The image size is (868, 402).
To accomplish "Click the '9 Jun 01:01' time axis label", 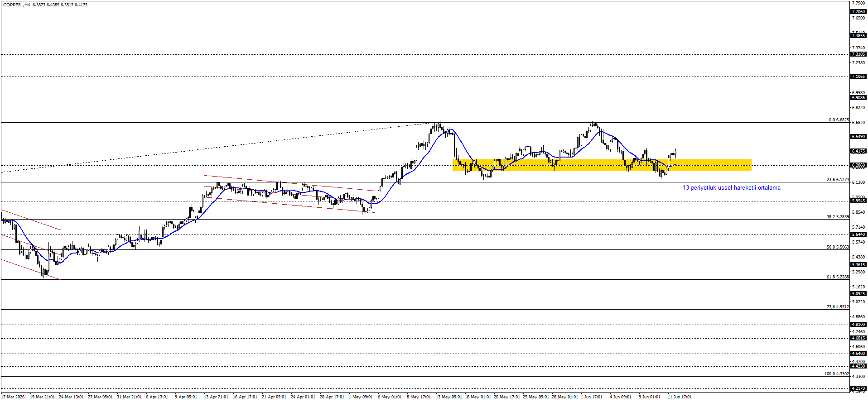I will 650,397.
